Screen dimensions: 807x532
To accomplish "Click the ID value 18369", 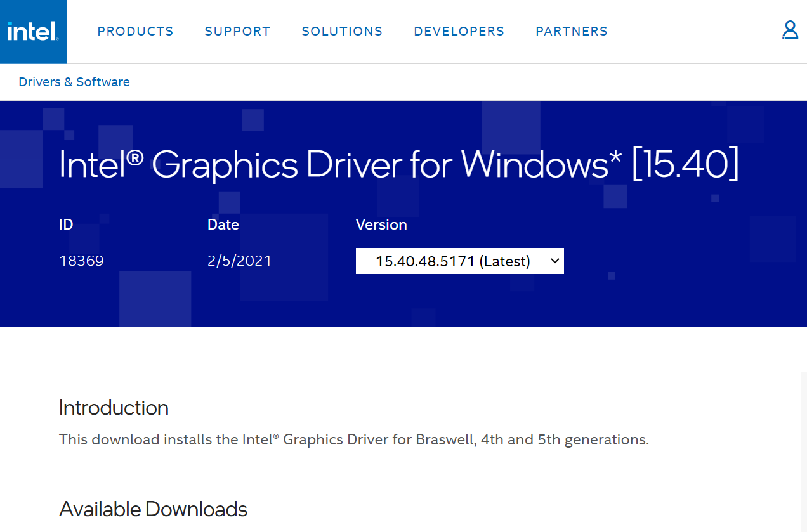I will tap(81, 261).
